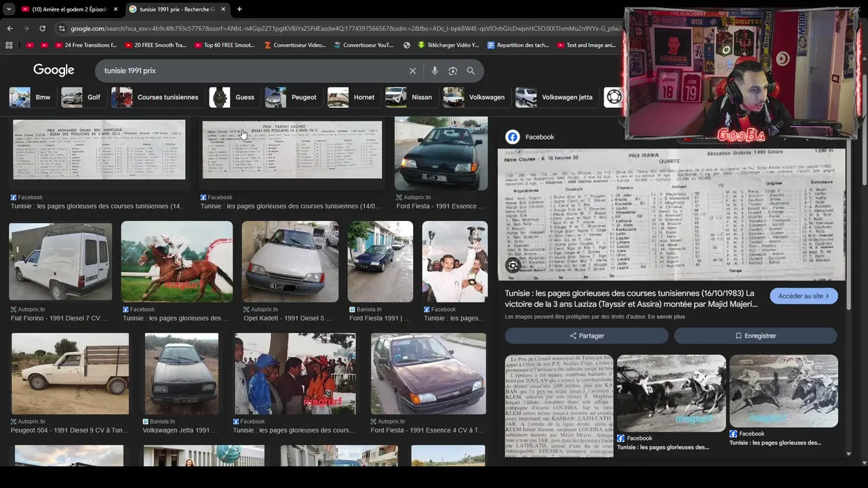Open related newspaper text clipping thumbnail
The width and height of the screenshot is (868, 488).
[559, 405]
